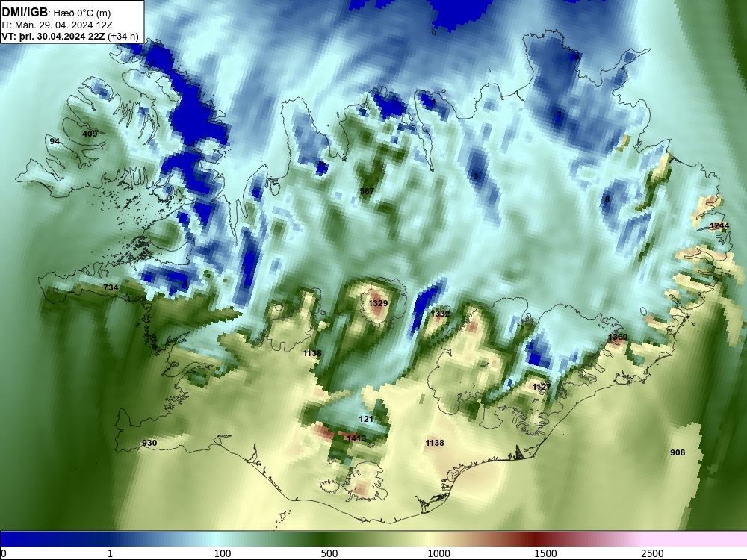Click the map value label "567"

(367, 191)
